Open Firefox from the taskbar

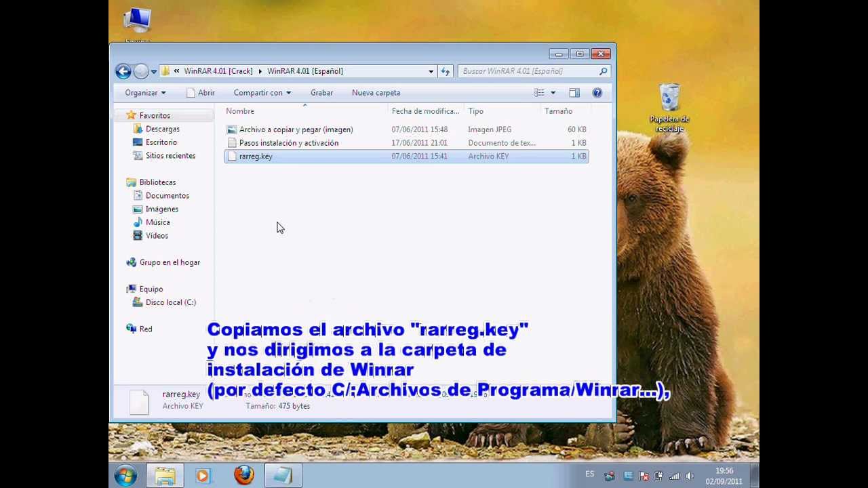tap(243, 476)
